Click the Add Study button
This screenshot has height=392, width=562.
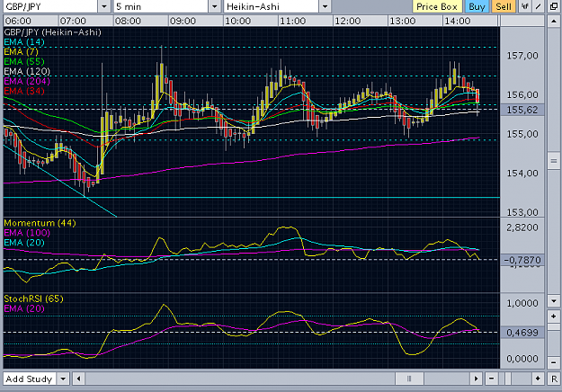coord(30,379)
